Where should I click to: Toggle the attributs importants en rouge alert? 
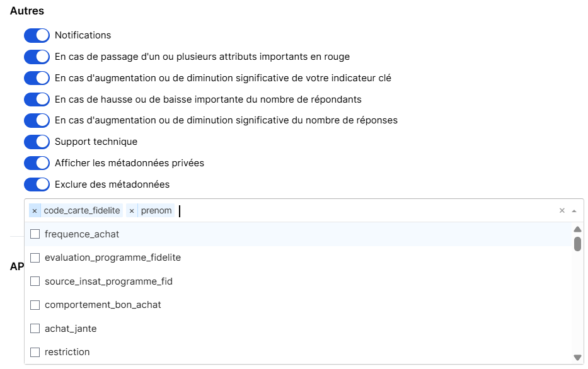37,57
